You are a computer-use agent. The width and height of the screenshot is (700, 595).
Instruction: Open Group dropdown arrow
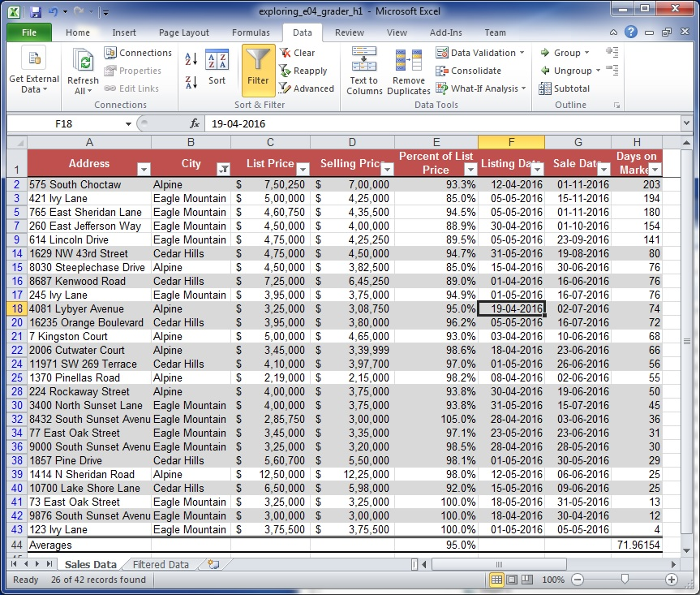(587, 53)
